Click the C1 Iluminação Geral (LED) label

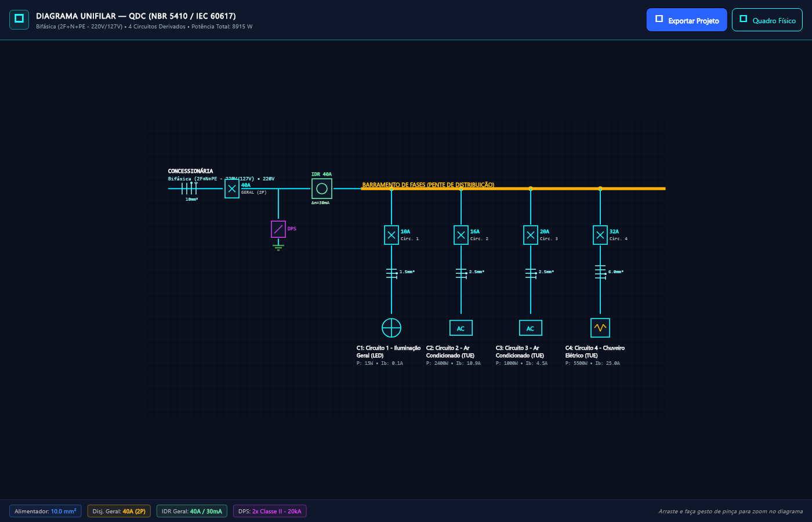click(388, 351)
